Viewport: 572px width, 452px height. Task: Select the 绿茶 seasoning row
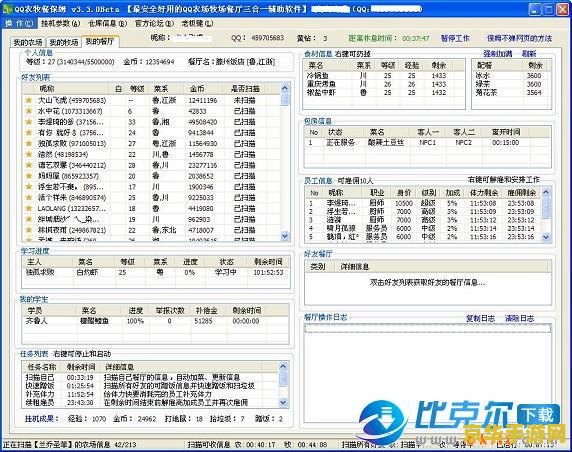pyautogui.click(x=511, y=84)
